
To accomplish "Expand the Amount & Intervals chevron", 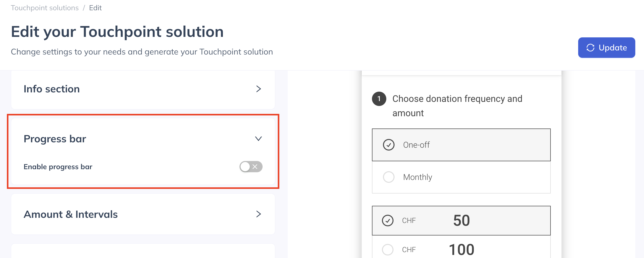I will 258,214.
